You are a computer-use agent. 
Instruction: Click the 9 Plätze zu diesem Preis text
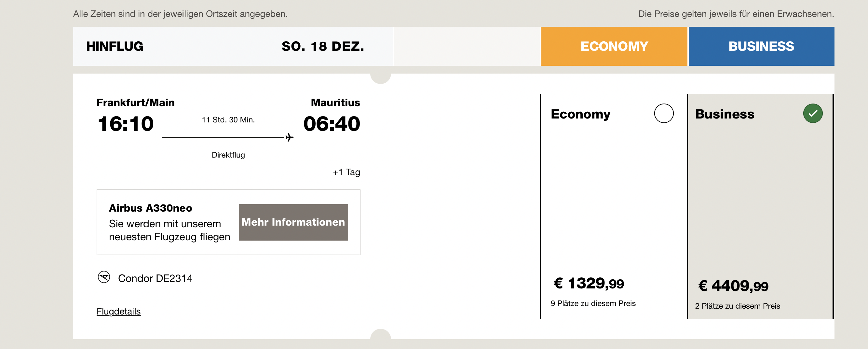click(593, 303)
